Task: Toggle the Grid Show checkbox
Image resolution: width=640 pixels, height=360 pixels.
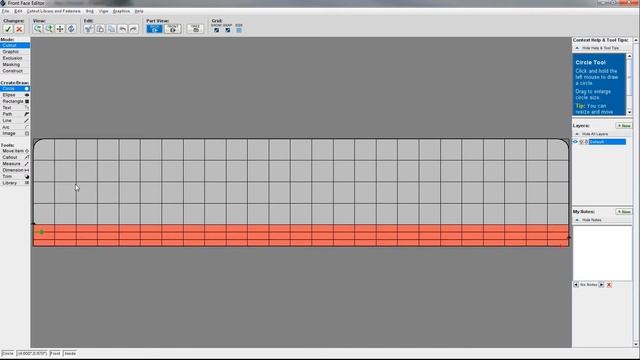Action: (x=216, y=30)
